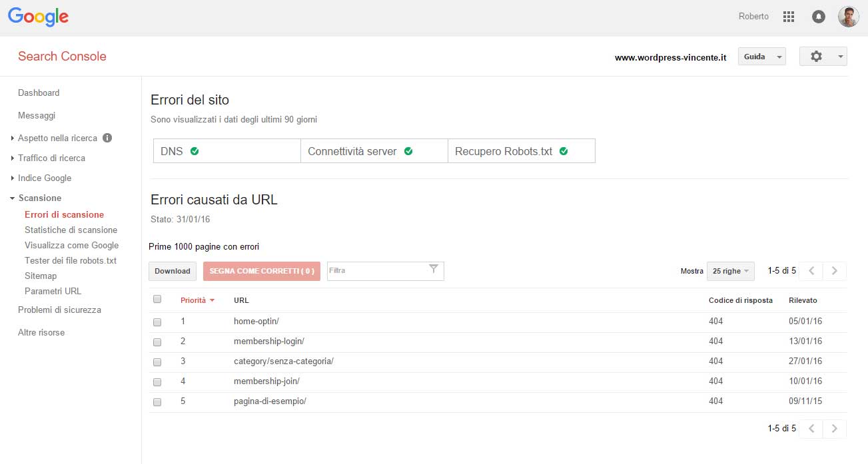This screenshot has height=464, width=868.
Task: Go to previous page using bottom arrow
Action: [811, 429]
